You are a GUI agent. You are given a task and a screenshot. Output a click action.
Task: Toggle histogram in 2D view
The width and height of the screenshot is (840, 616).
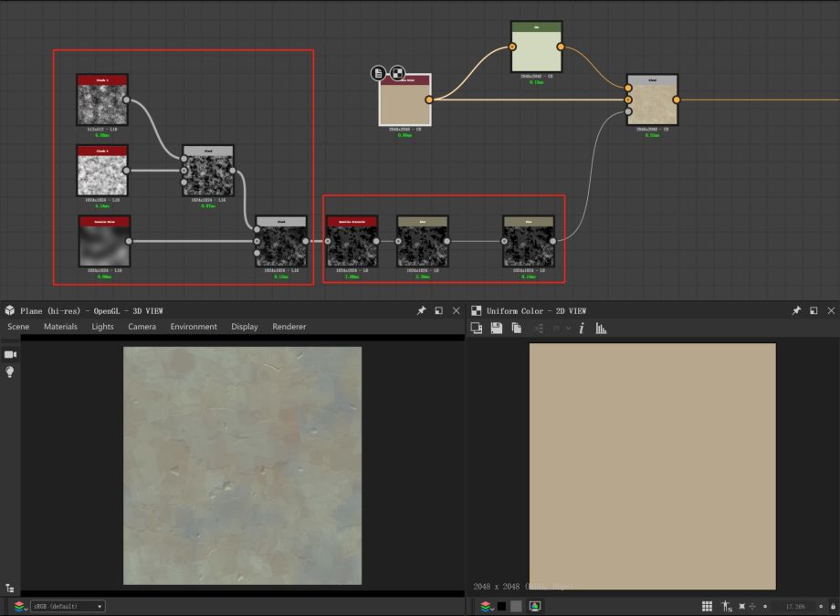pyautogui.click(x=601, y=329)
